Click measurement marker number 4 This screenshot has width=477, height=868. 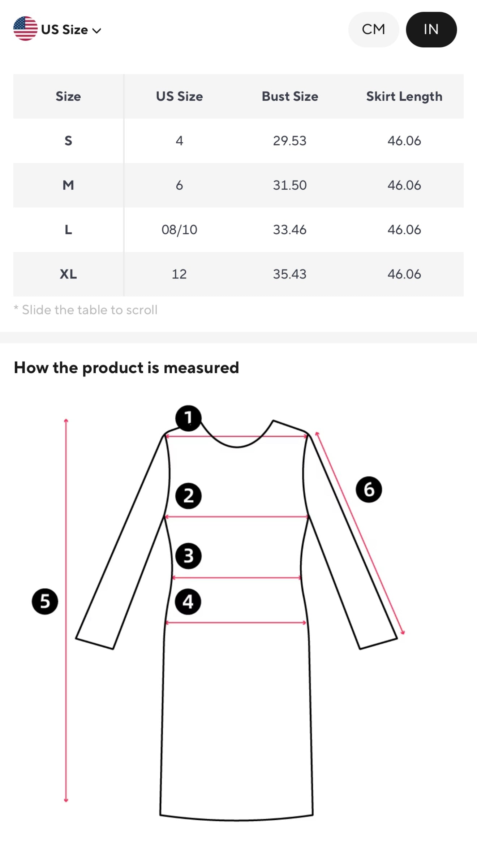188,602
